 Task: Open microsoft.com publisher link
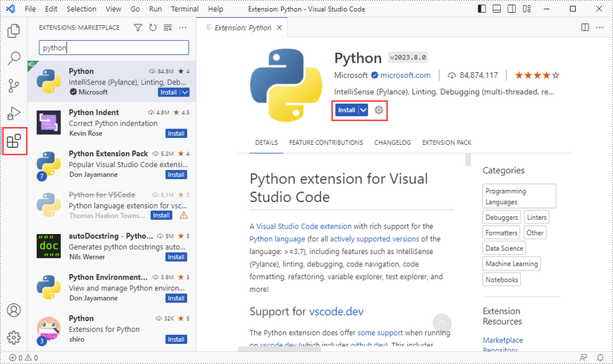(406, 75)
